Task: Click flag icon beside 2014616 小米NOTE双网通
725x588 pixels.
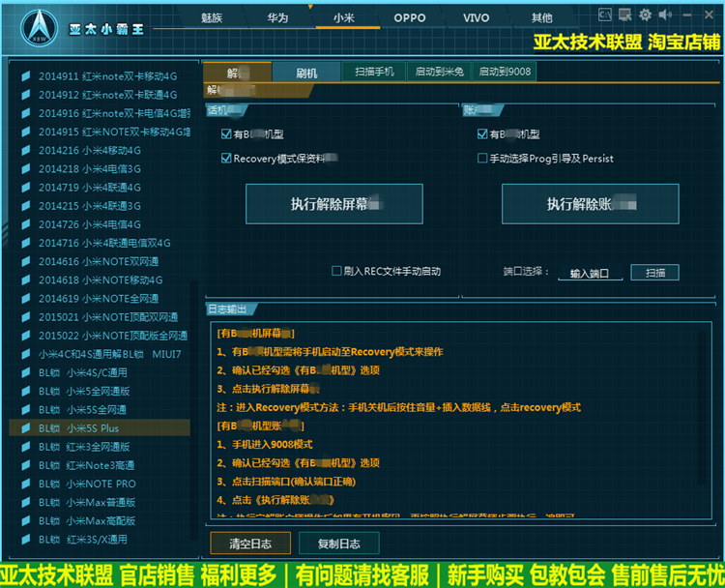Action: tap(26, 261)
